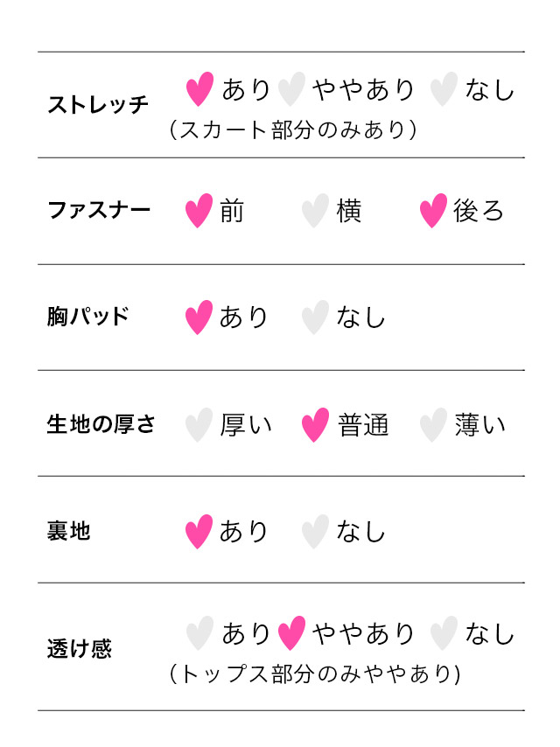The height and width of the screenshot is (747, 560).
Task: Choose the pink heart next to 普通
Action: point(315,425)
